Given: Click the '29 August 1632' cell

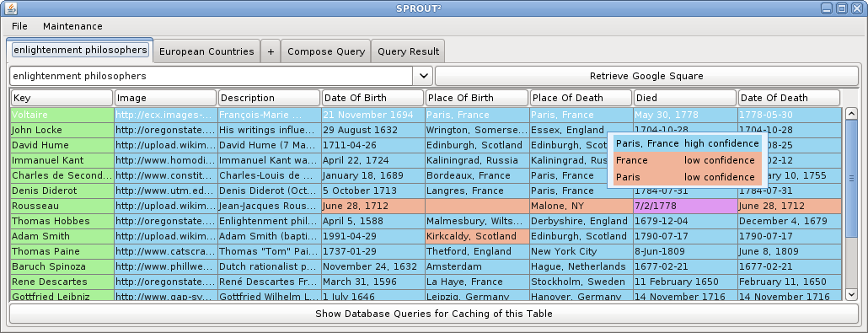Looking at the screenshot, I should [373, 130].
